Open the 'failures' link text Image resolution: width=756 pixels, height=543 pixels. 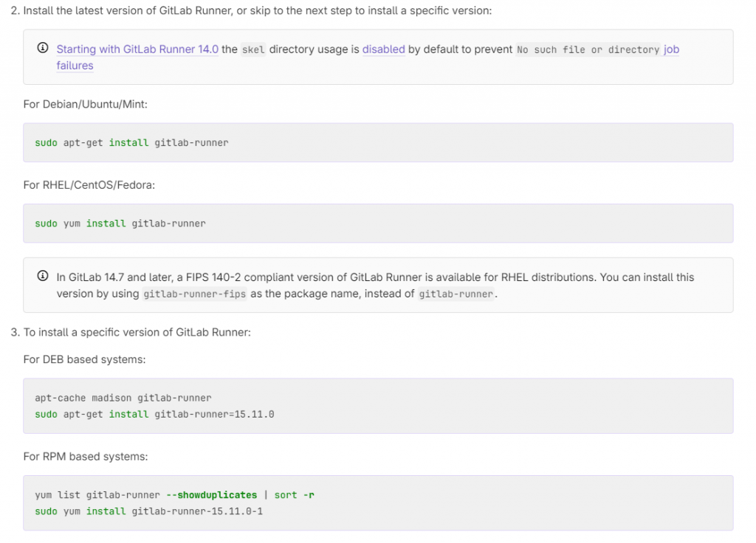coord(75,66)
